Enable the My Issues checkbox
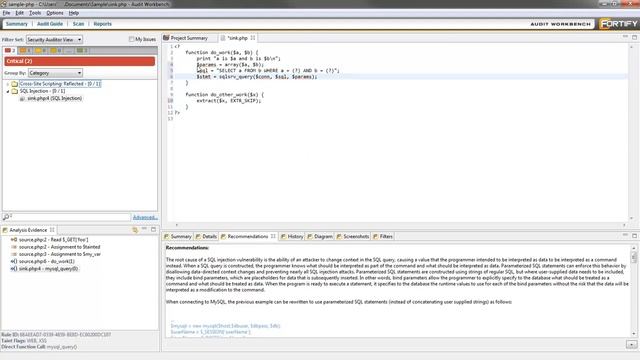The image size is (640, 360). coord(131,39)
